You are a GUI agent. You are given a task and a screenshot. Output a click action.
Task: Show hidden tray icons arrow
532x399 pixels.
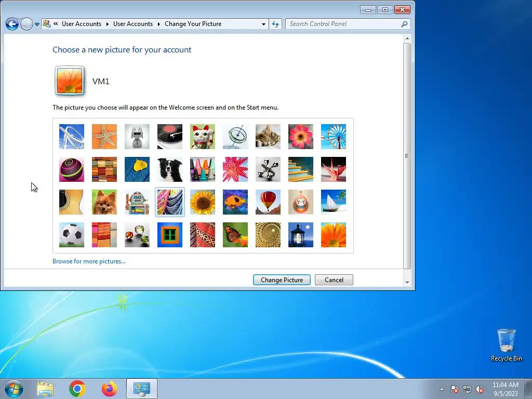[x=442, y=389]
